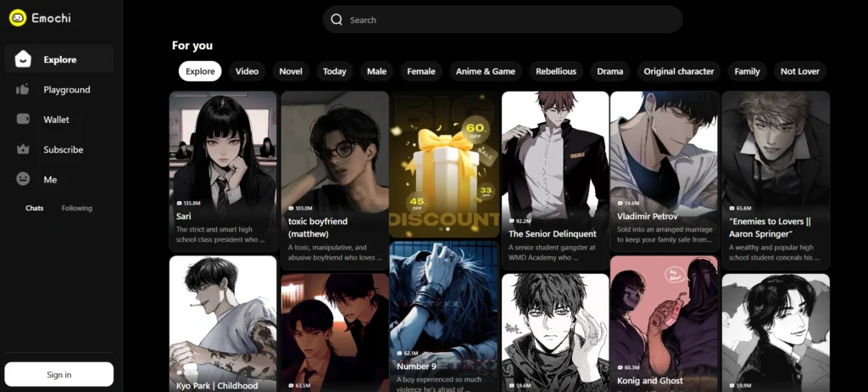This screenshot has width=868, height=392.
Task: Click the Playground thumbs-up icon
Action: (x=24, y=89)
